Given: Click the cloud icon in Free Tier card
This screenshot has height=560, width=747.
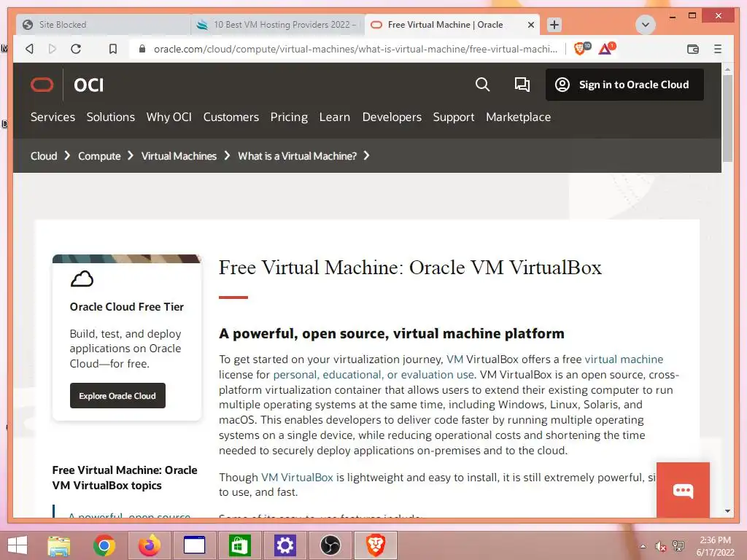Looking at the screenshot, I should 82,279.
